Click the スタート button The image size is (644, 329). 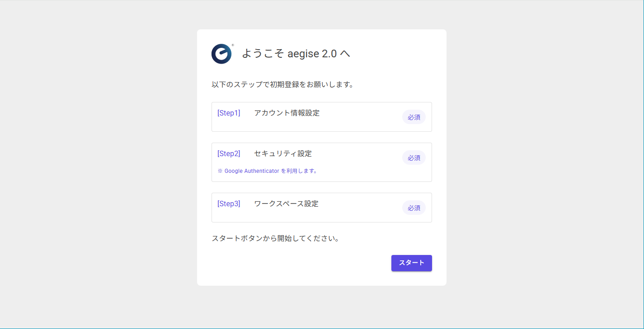411,263
